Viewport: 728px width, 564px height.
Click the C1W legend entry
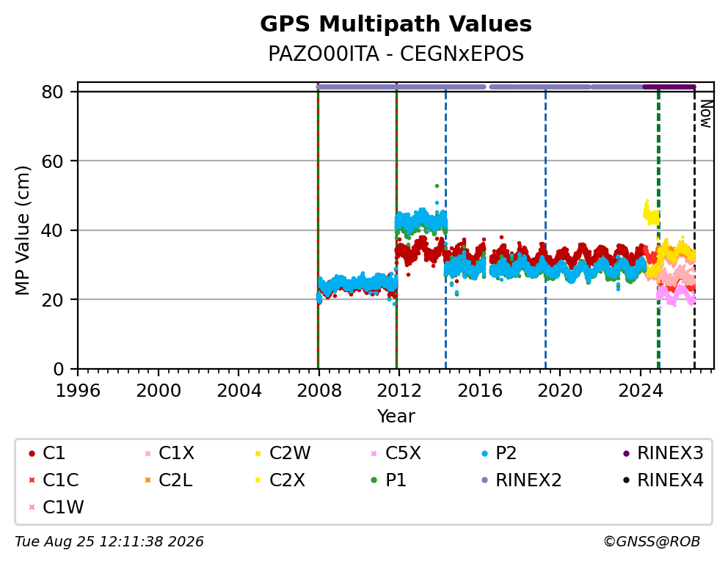pos(57,507)
